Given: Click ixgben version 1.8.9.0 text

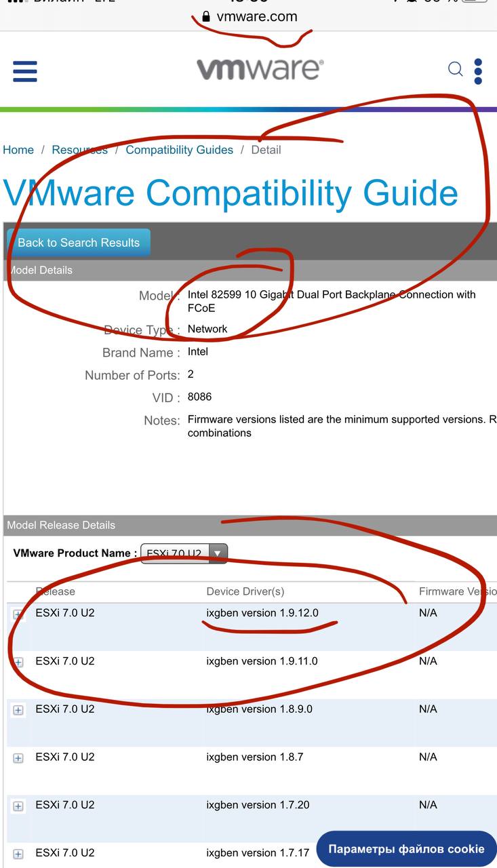Looking at the screenshot, I should [260, 709].
